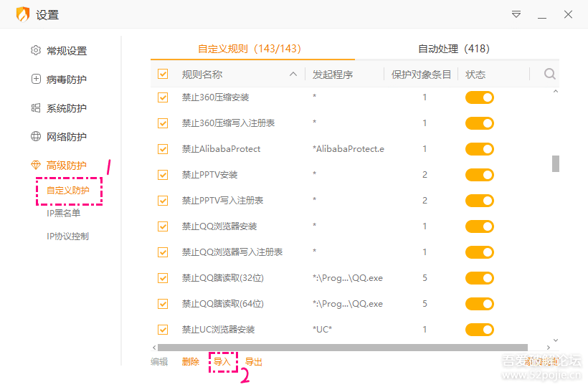Click the 保护对象条目 column header

tap(421, 75)
